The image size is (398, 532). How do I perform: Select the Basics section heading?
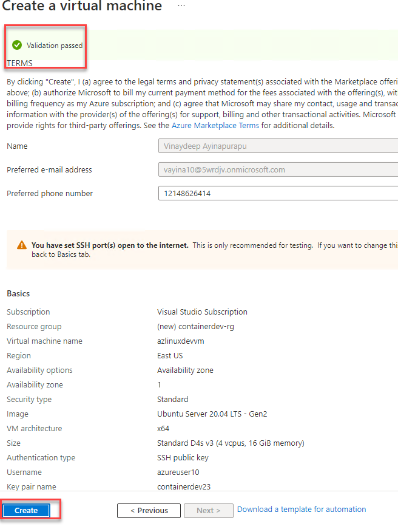(18, 293)
